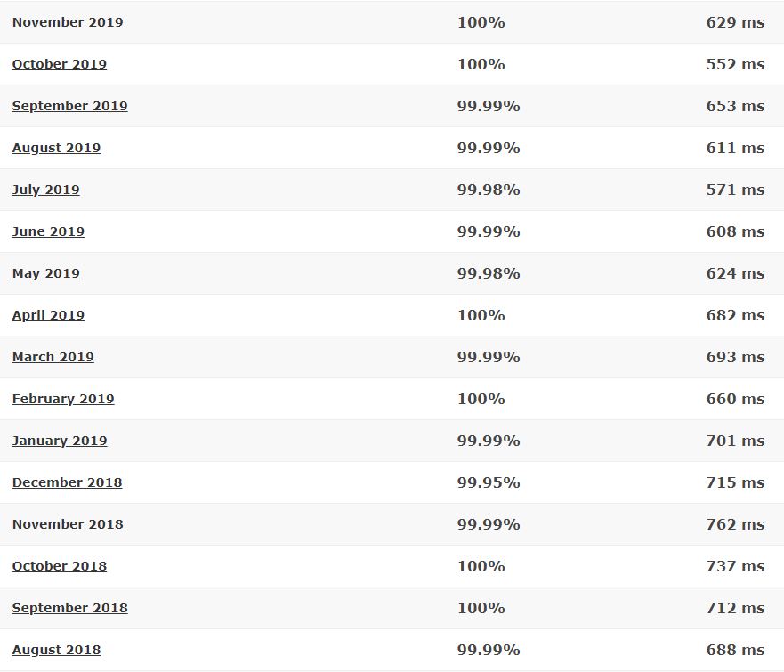The height and width of the screenshot is (672, 784).
Task: Select the August 2018 link
Action: [x=56, y=650]
